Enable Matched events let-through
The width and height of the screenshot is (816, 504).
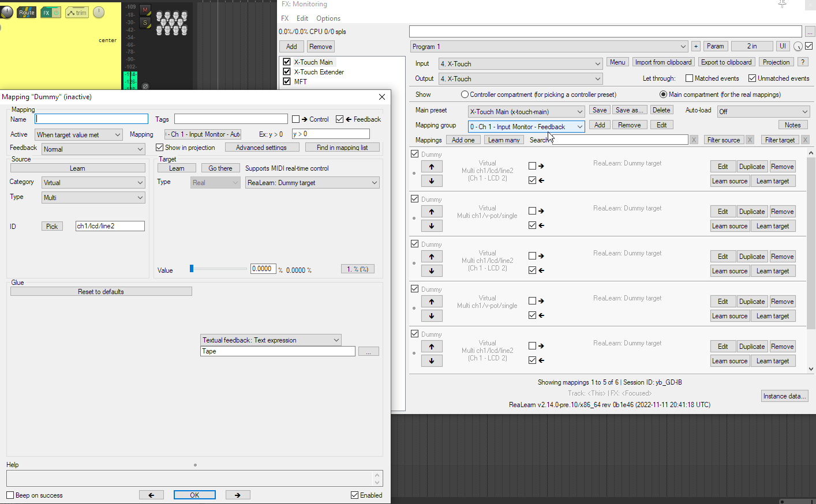[689, 78]
